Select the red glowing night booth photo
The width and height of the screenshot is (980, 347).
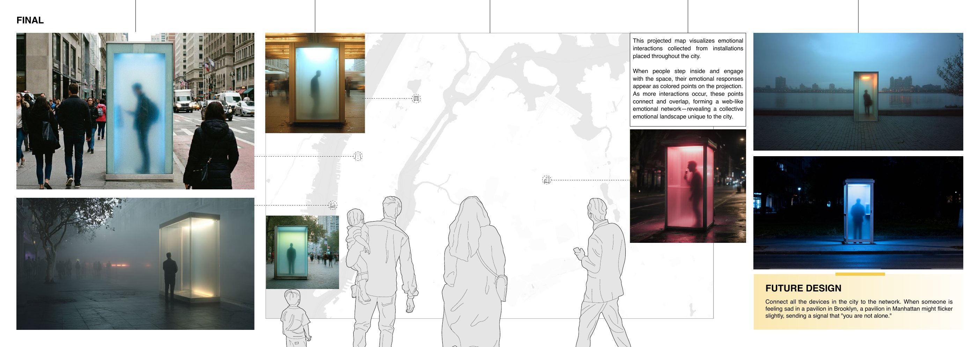(688, 186)
